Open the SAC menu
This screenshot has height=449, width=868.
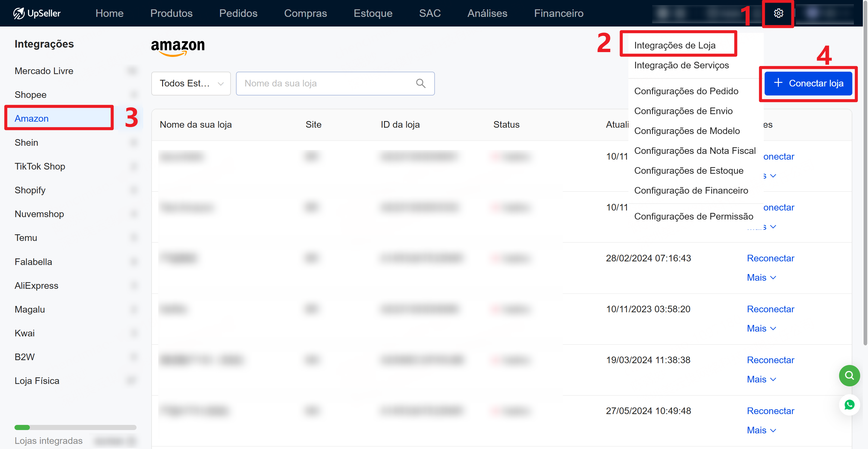(429, 13)
